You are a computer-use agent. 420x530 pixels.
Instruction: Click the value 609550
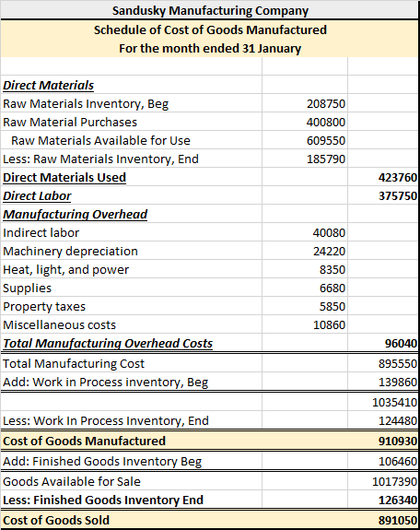pyautogui.click(x=326, y=140)
